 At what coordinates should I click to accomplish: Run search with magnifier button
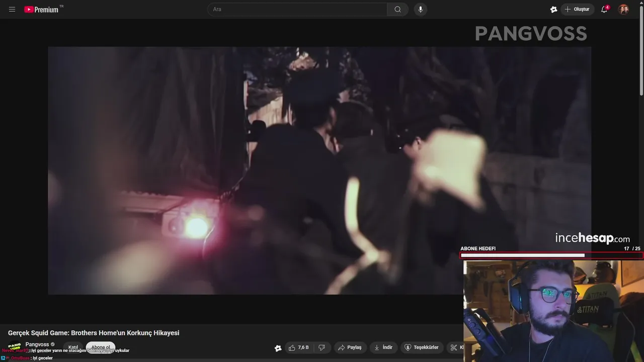coord(397,9)
